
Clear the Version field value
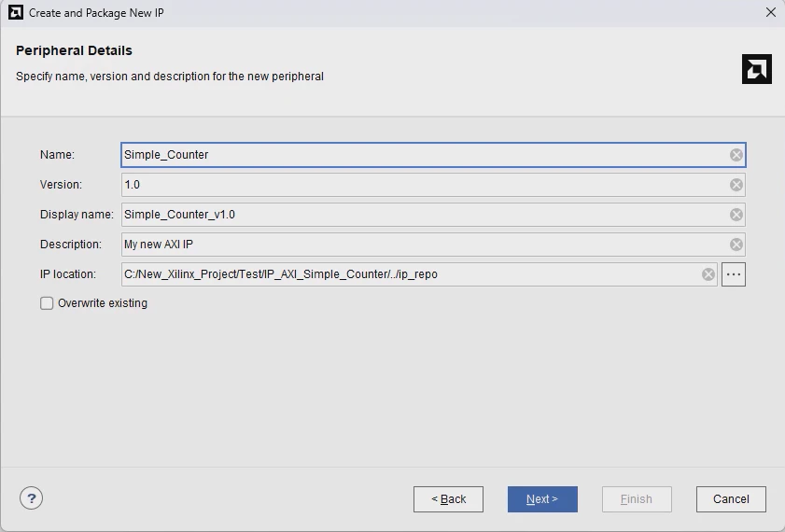(x=736, y=185)
